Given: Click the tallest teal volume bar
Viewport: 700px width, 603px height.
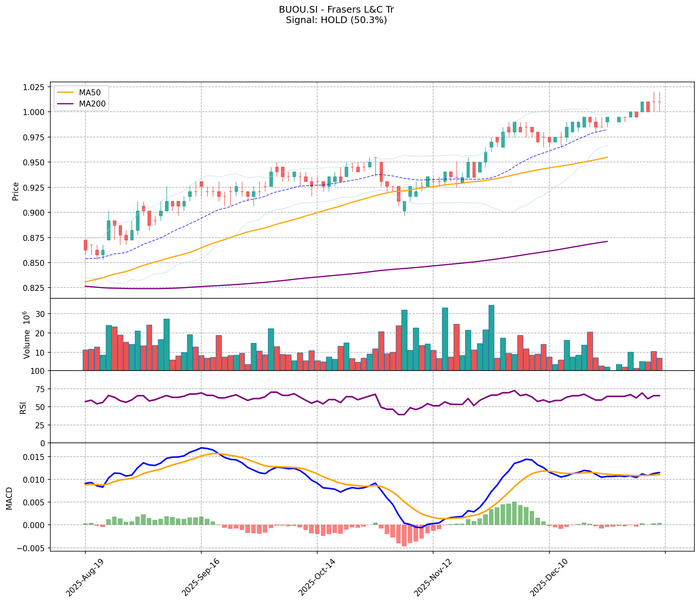Looking at the screenshot, I should 491,337.
